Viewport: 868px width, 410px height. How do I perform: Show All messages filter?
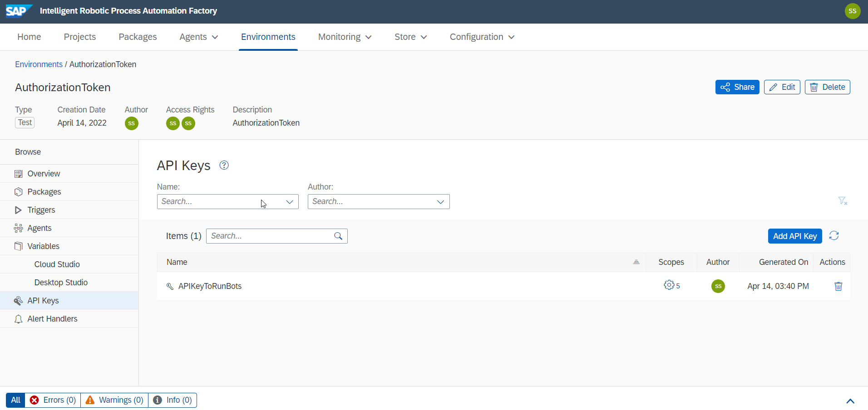coord(15,400)
